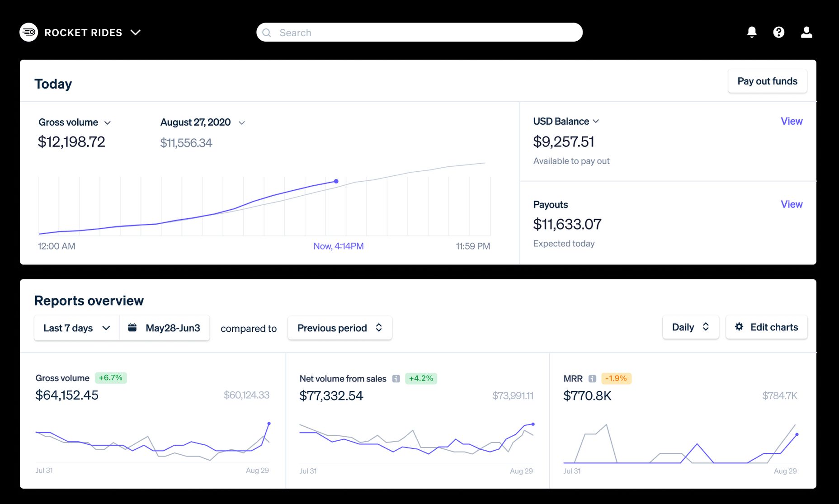Click the Rocket Rides logo icon

29,32
